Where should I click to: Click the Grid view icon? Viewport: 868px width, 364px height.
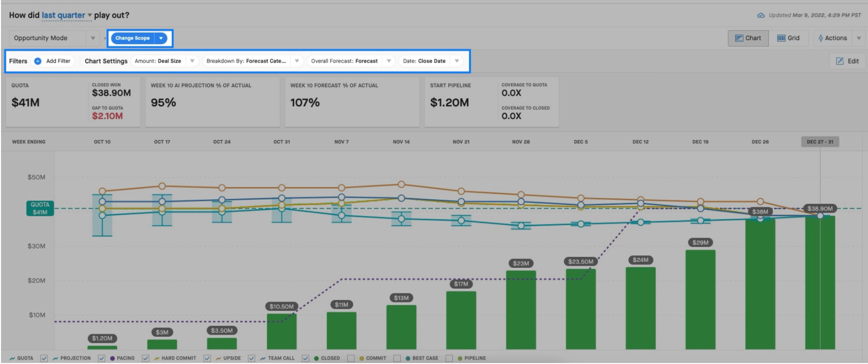click(x=781, y=38)
